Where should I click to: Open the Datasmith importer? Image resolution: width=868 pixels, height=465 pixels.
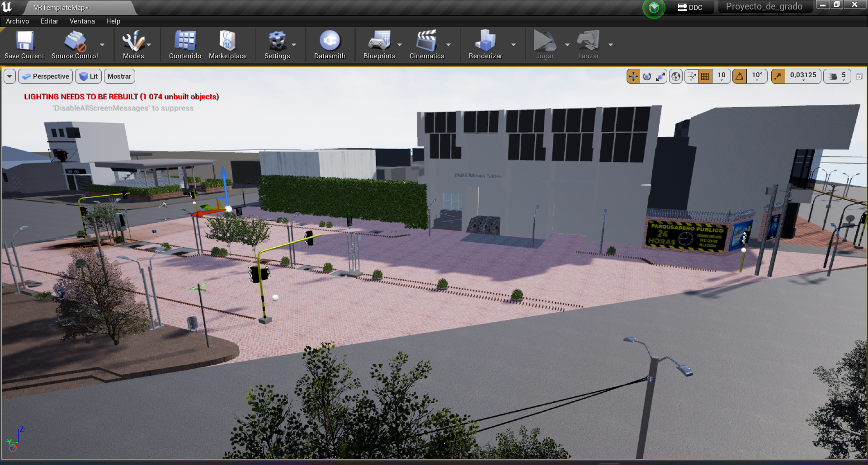click(x=330, y=44)
